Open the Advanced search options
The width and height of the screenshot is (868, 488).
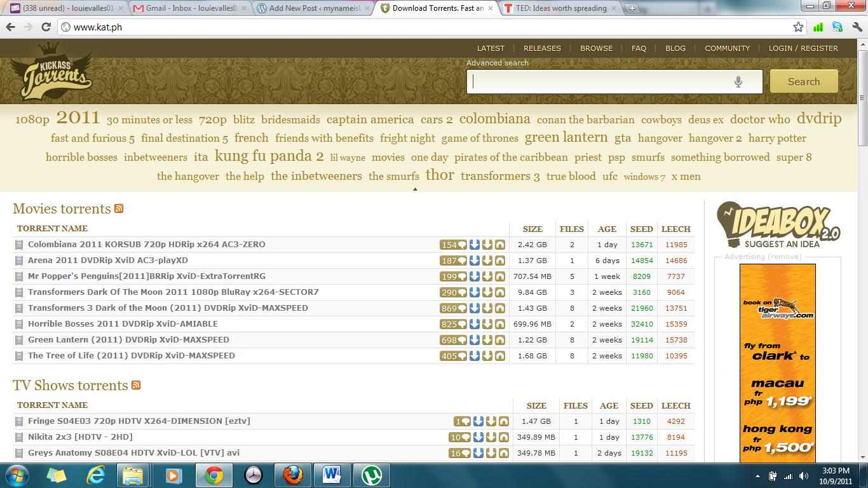coord(497,62)
